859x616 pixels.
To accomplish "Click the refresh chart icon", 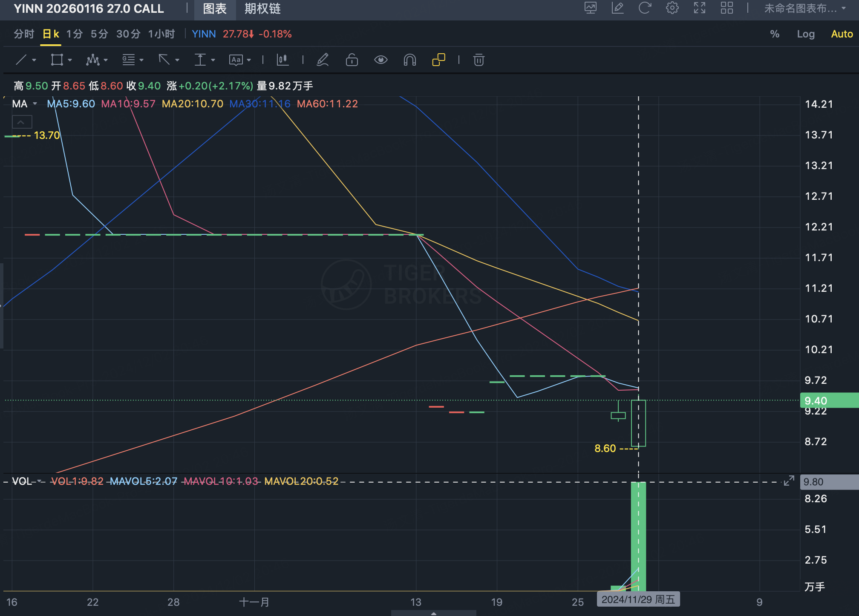I will [645, 8].
